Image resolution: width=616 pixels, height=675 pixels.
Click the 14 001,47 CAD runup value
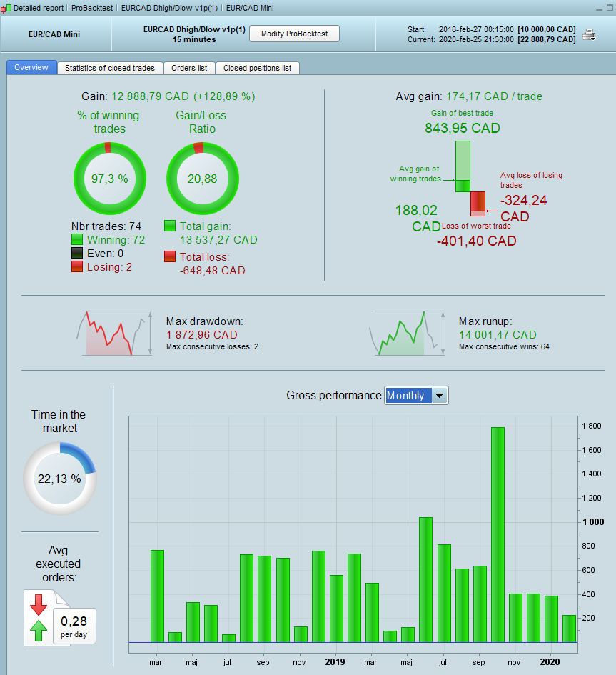tap(498, 334)
